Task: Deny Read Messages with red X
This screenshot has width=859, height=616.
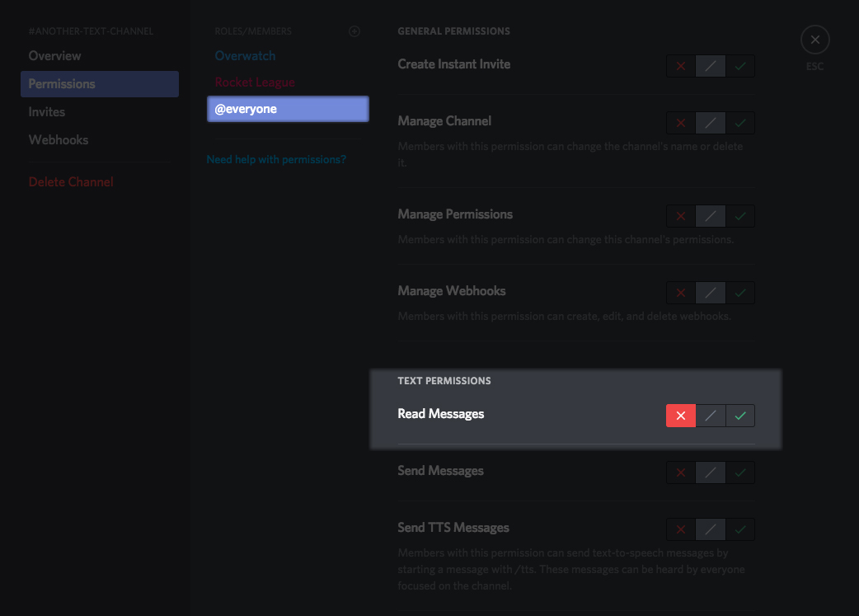Action: (x=681, y=416)
